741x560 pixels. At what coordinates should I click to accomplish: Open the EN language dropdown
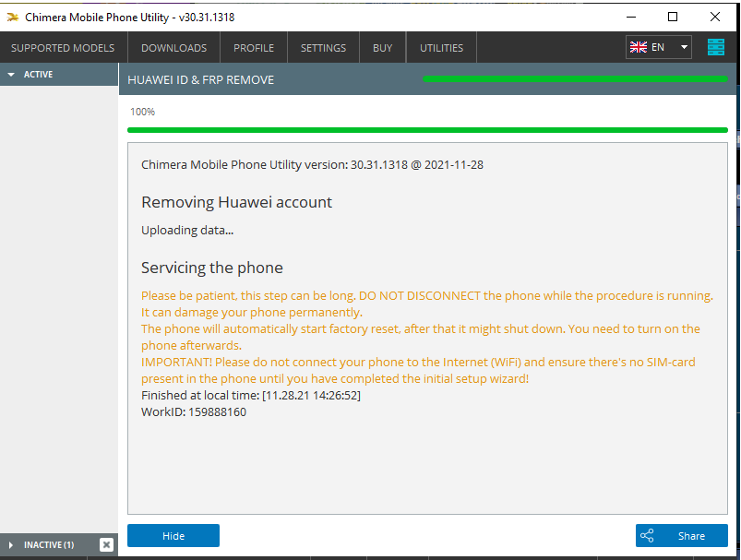point(659,47)
